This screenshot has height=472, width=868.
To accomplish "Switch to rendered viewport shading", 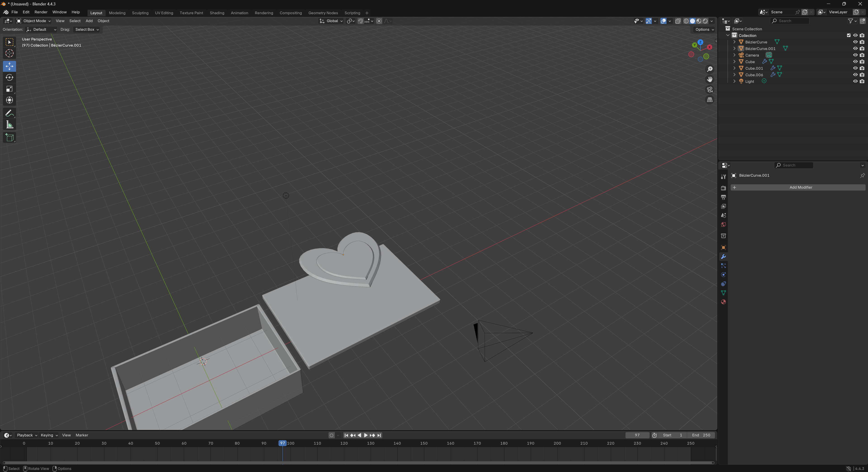I will click(x=705, y=21).
